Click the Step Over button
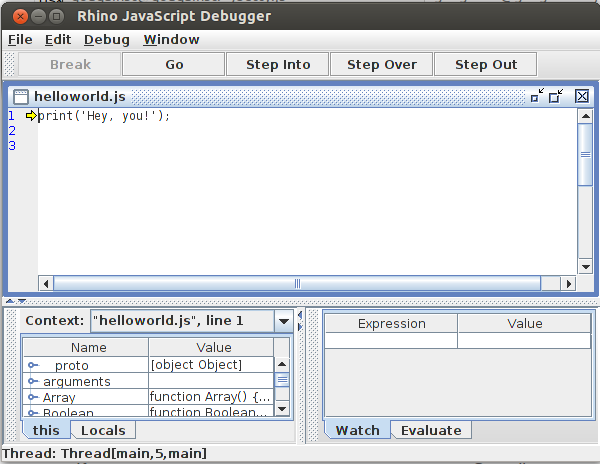Screen dimensions: 600x464 click(382, 65)
